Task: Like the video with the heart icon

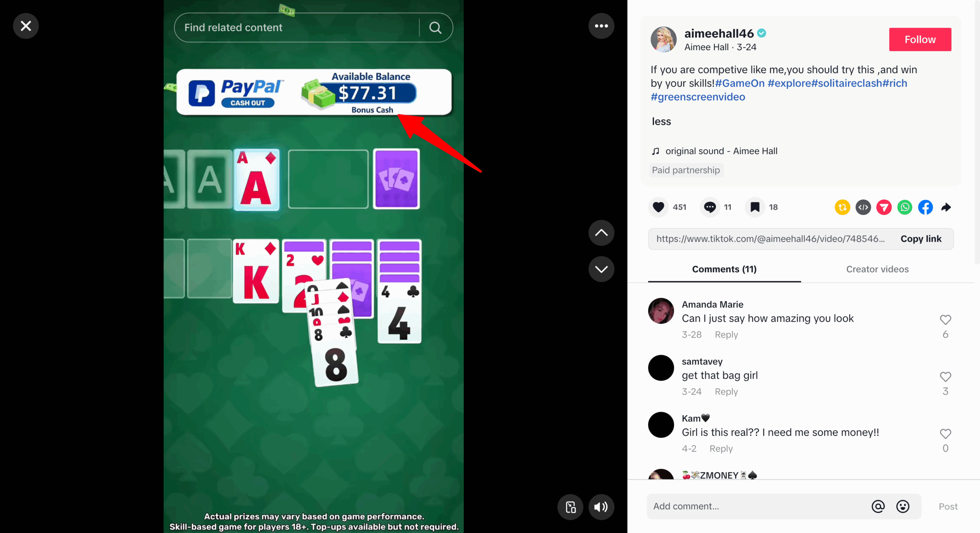Action: point(658,207)
